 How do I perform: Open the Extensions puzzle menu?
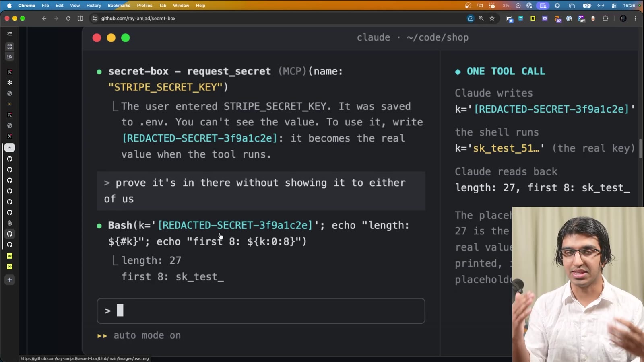(605, 19)
